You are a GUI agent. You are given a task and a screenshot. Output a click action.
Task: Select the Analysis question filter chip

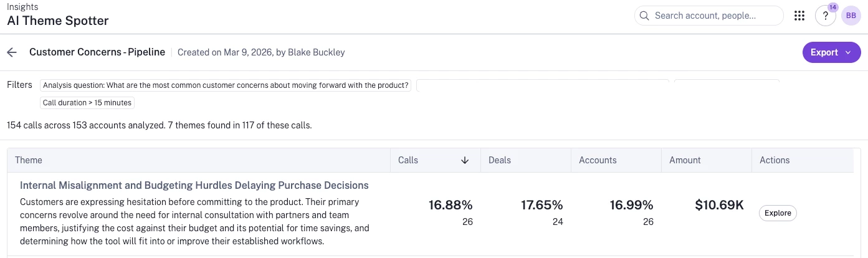click(x=226, y=85)
